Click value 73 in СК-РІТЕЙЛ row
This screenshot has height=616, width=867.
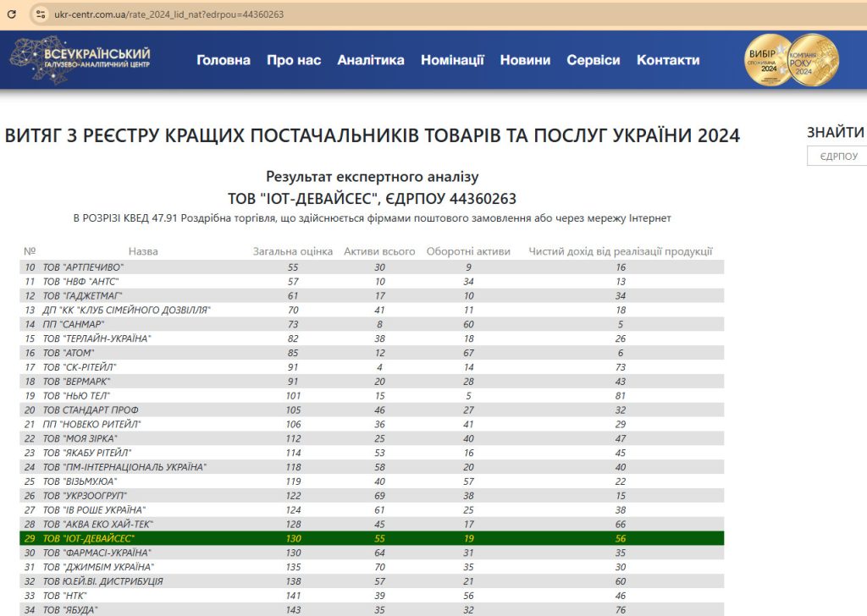(621, 367)
